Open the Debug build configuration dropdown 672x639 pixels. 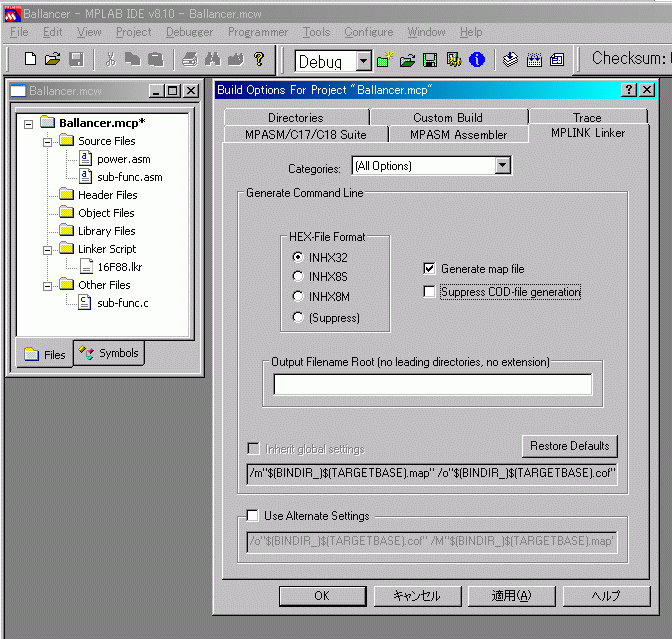364,61
